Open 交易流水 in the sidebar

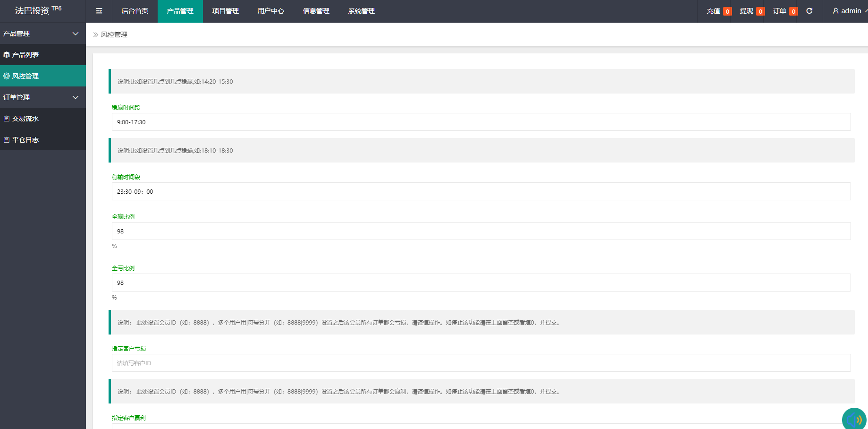point(25,119)
